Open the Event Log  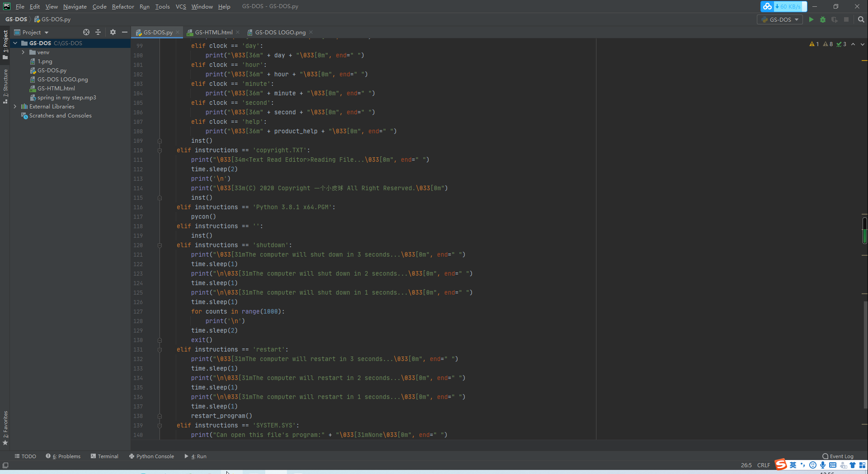838,456
